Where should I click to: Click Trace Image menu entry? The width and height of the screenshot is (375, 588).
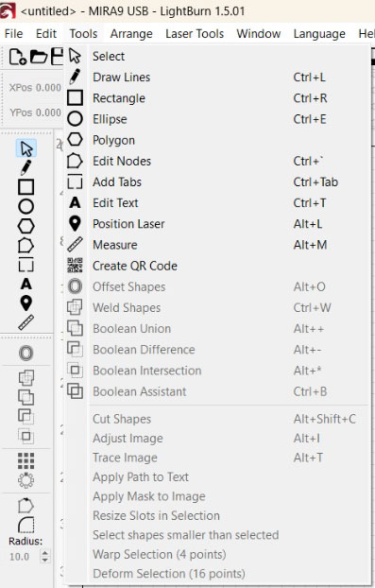216,458
